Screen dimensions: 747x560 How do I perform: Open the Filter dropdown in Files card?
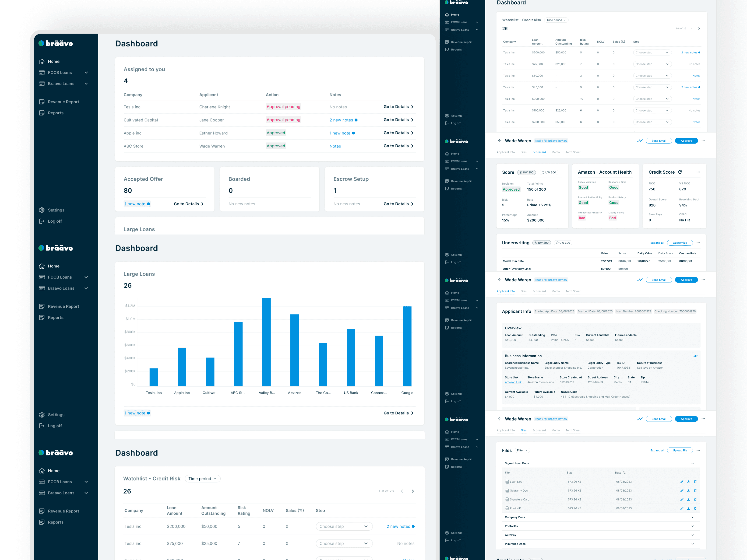tap(522, 450)
